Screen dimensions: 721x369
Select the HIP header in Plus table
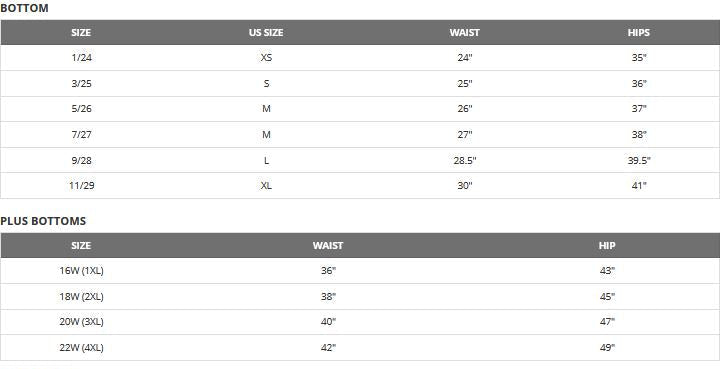607,246
